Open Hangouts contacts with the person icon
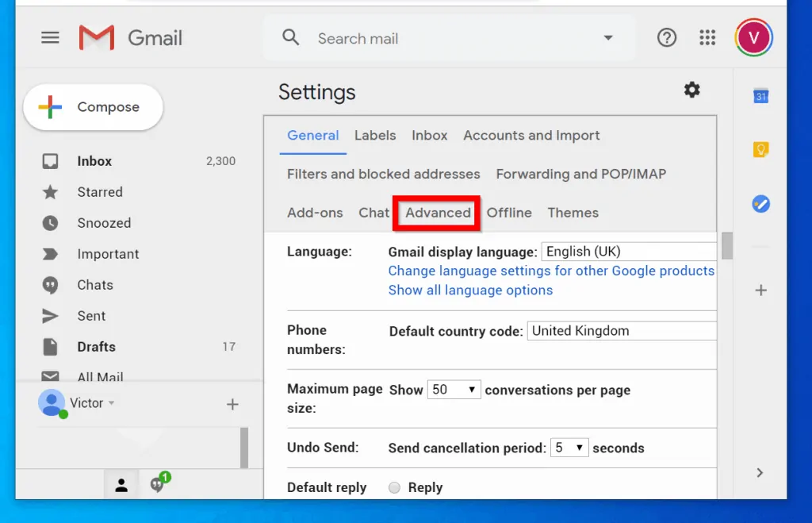Image resolution: width=812 pixels, height=523 pixels. click(121, 484)
